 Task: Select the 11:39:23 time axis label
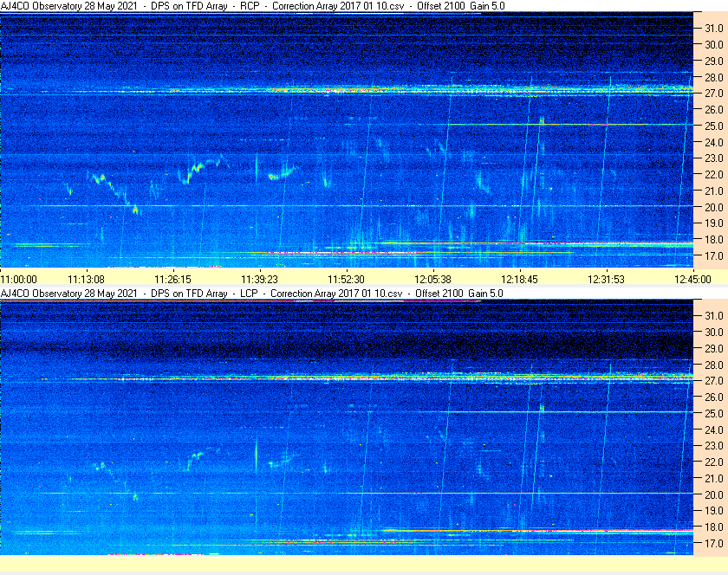(x=259, y=280)
